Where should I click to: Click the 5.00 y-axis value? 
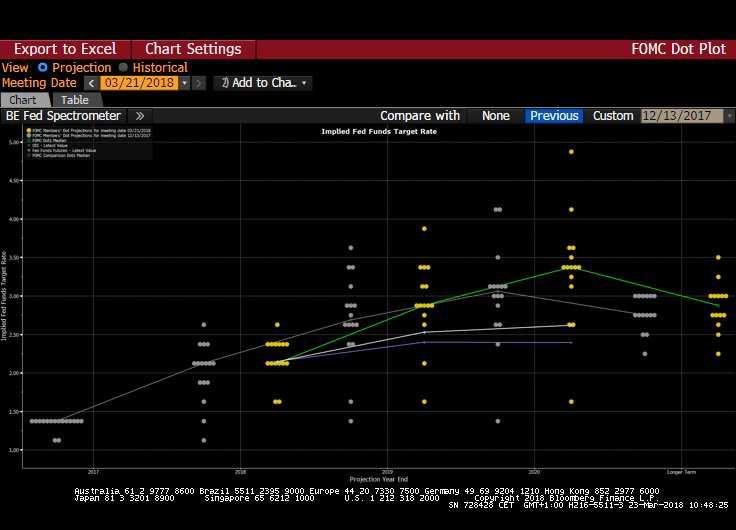pos(14,142)
